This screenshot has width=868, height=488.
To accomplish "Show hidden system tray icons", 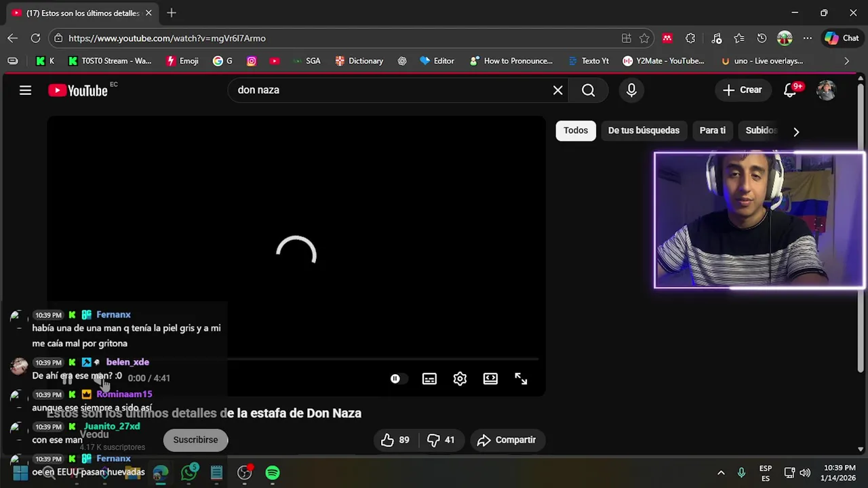I will (x=721, y=472).
